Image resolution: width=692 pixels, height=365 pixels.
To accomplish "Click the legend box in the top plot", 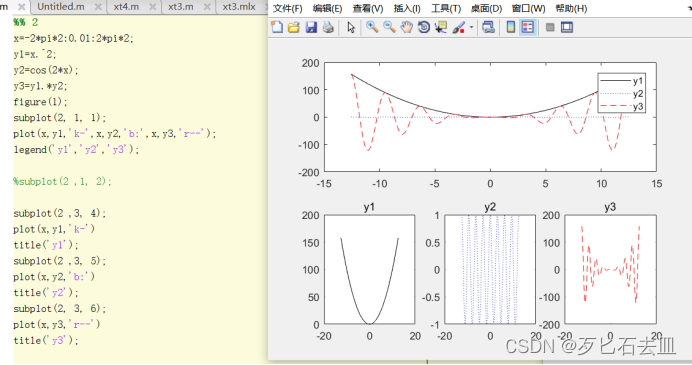I will pyautogui.click(x=621, y=93).
